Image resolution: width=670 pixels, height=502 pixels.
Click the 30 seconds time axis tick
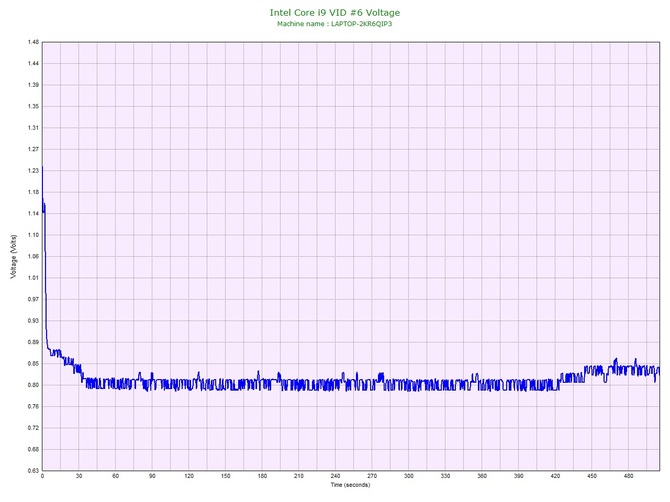coord(79,476)
